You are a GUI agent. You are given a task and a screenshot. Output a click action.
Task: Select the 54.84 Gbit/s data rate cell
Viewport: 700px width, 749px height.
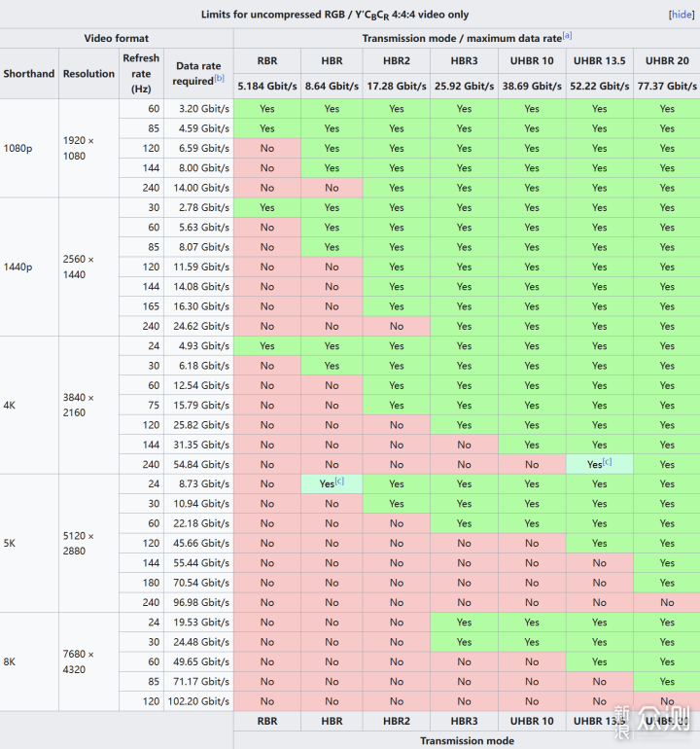click(x=198, y=465)
